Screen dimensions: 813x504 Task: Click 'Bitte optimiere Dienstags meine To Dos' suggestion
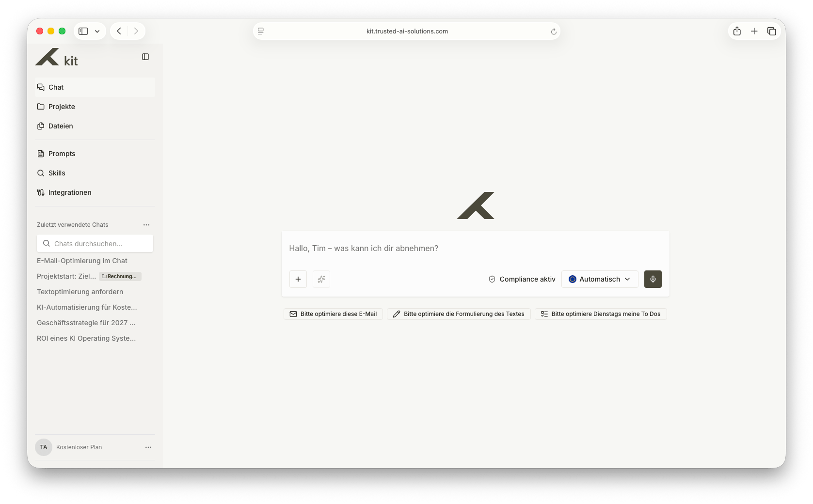point(601,314)
